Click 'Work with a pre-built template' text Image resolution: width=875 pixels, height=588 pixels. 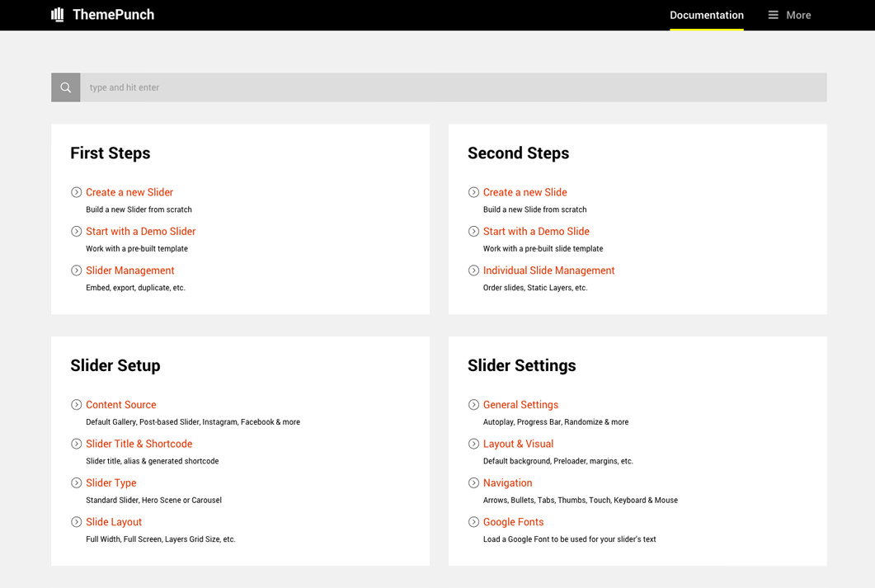click(137, 249)
